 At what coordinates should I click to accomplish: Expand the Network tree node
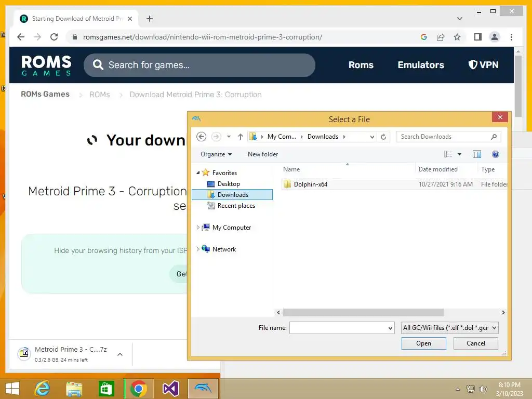click(198, 249)
